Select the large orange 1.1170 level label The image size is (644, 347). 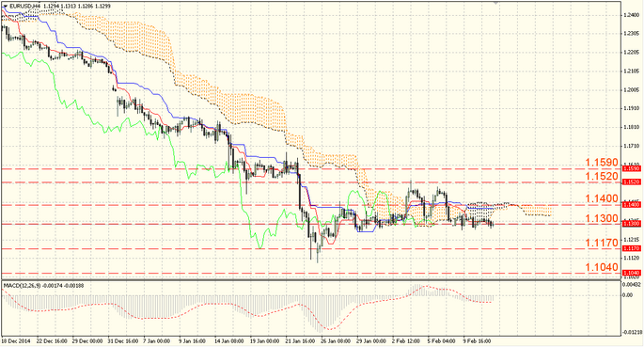click(602, 244)
